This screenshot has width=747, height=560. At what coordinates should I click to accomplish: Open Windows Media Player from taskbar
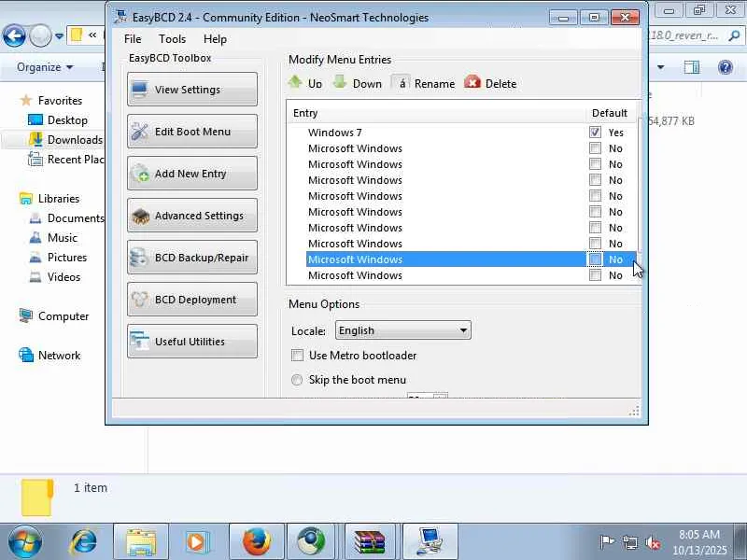tap(198, 542)
